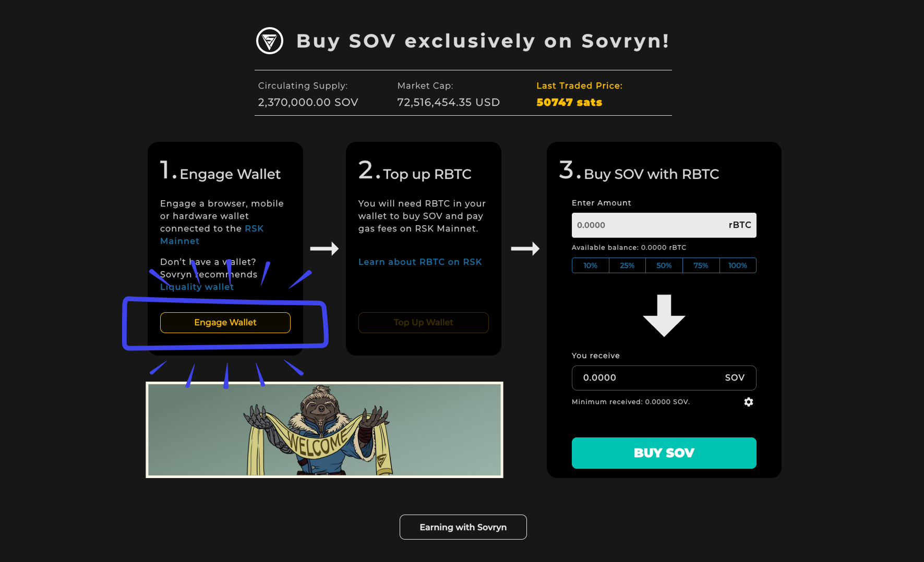Select the 10% balance option
Image resolution: width=924 pixels, height=562 pixels.
(x=591, y=265)
